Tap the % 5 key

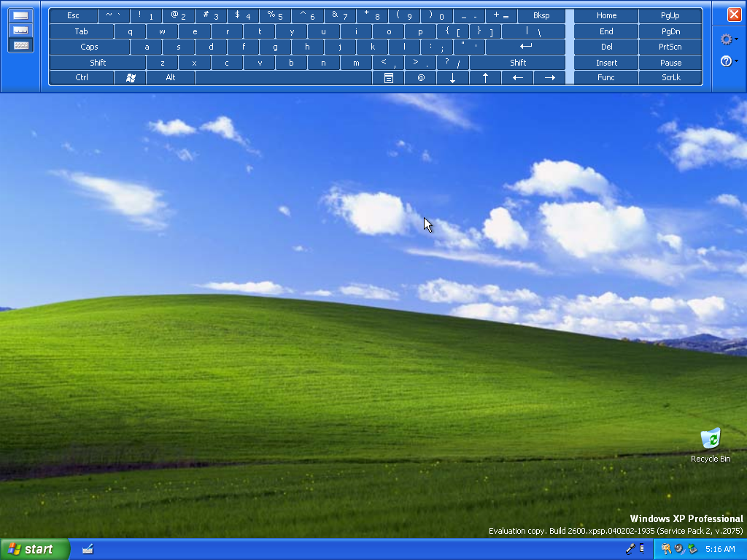click(275, 16)
